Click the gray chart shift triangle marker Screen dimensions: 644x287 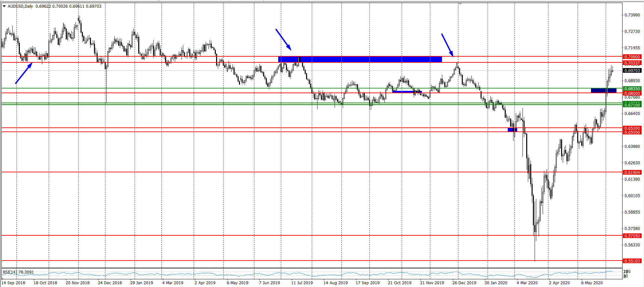[x=460, y=4]
